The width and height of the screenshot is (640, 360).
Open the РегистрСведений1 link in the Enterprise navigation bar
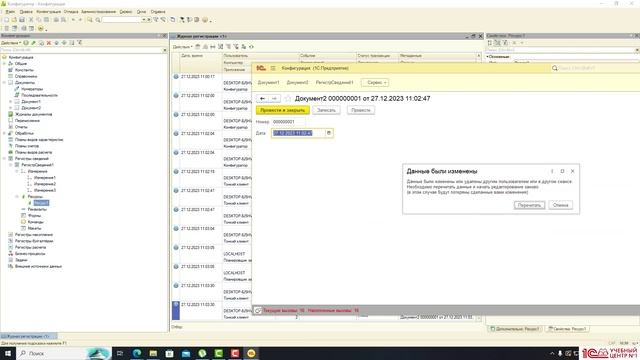(x=334, y=82)
